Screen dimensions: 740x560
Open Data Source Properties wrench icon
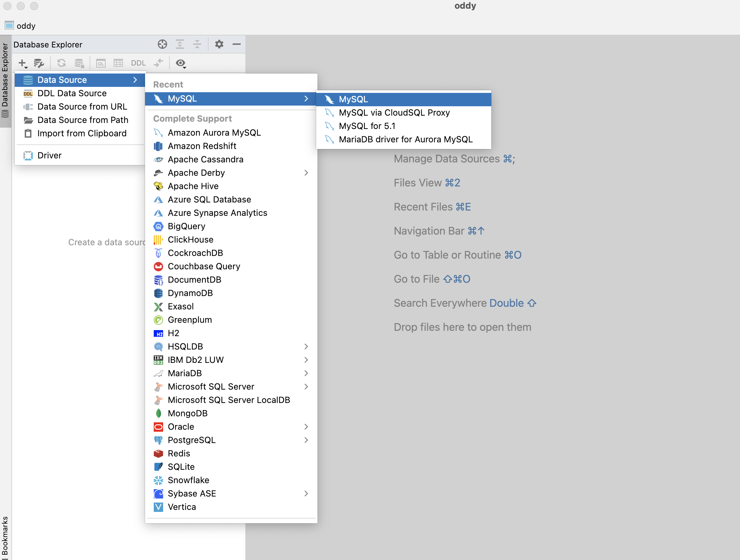39,63
